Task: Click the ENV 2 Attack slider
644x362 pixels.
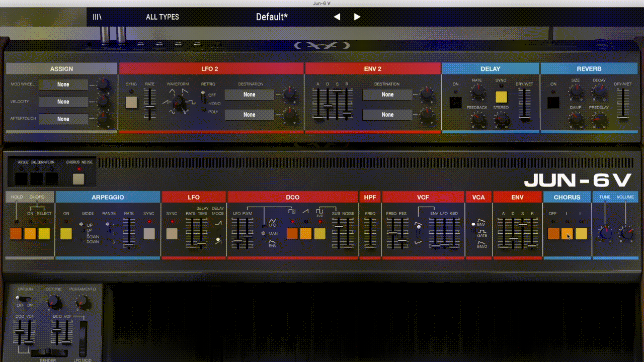Action: (318, 104)
